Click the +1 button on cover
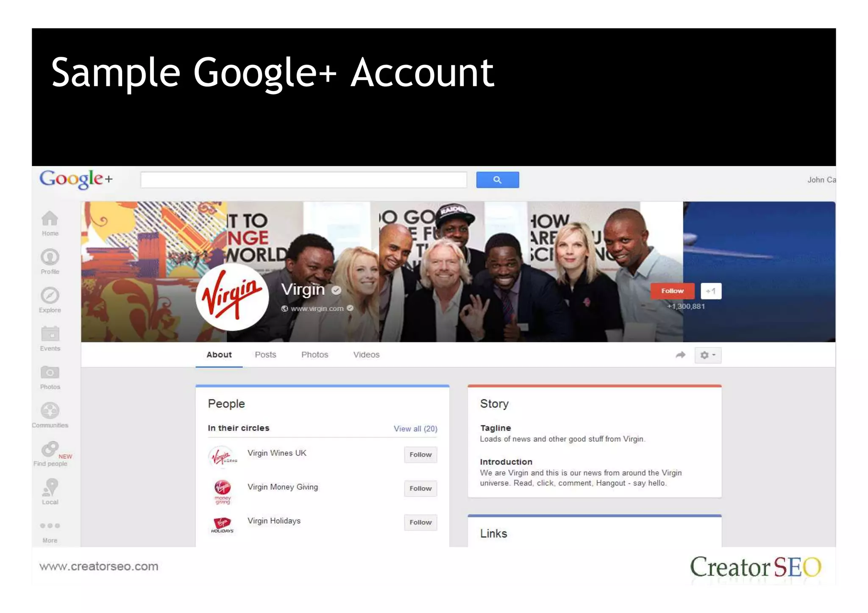 [711, 291]
